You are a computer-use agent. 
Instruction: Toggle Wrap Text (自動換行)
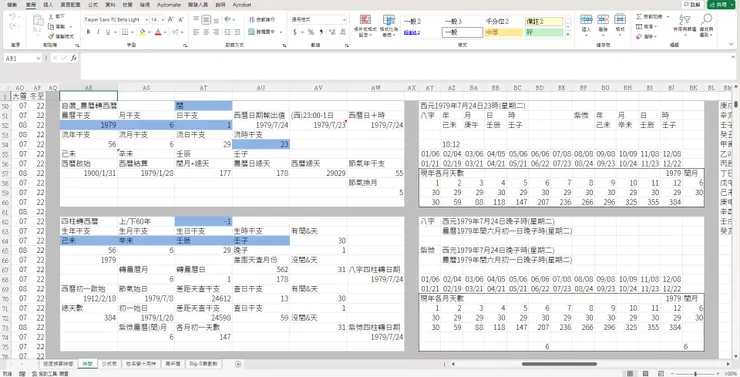point(262,20)
